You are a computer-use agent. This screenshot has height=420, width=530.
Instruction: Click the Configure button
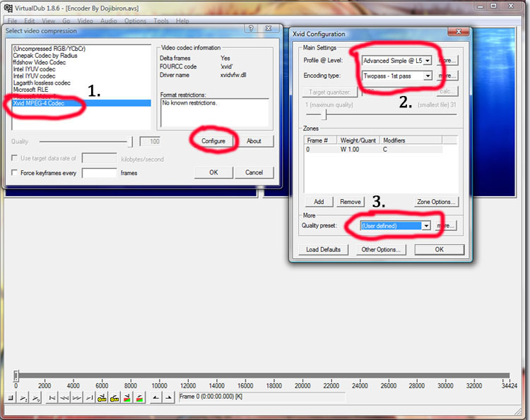(213, 141)
